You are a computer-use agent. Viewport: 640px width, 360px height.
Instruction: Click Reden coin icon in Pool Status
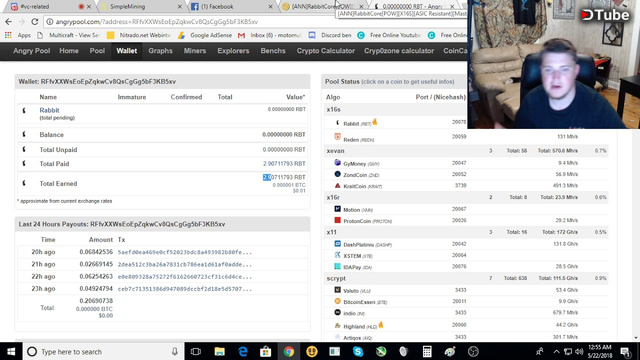tap(338, 137)
